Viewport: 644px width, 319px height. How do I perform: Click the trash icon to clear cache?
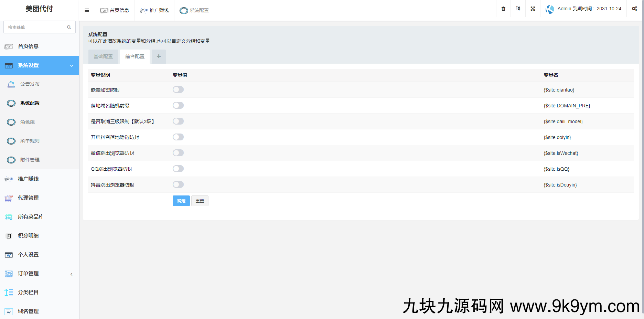click(x=503, y=9)
